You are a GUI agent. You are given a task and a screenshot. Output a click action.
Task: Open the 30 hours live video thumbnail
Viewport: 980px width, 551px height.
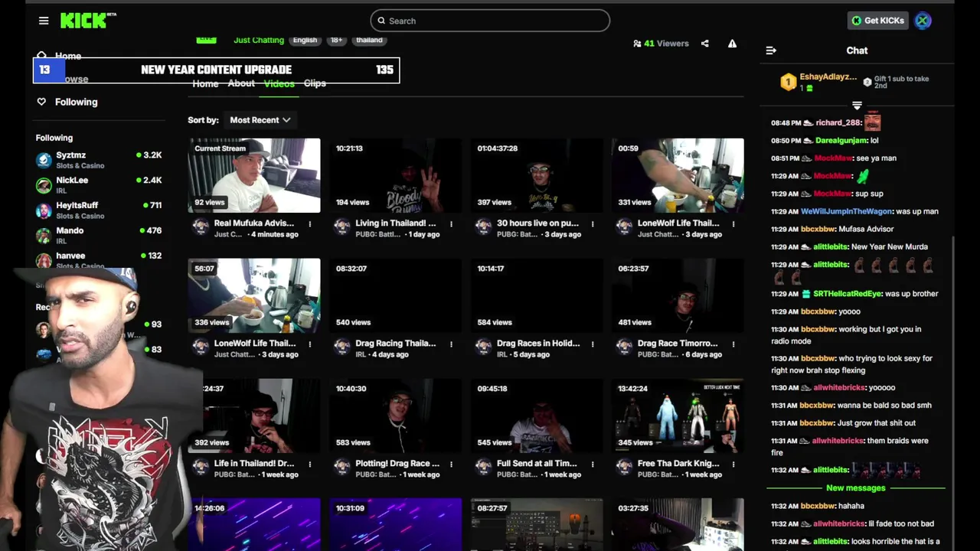[x=537, y=175]
